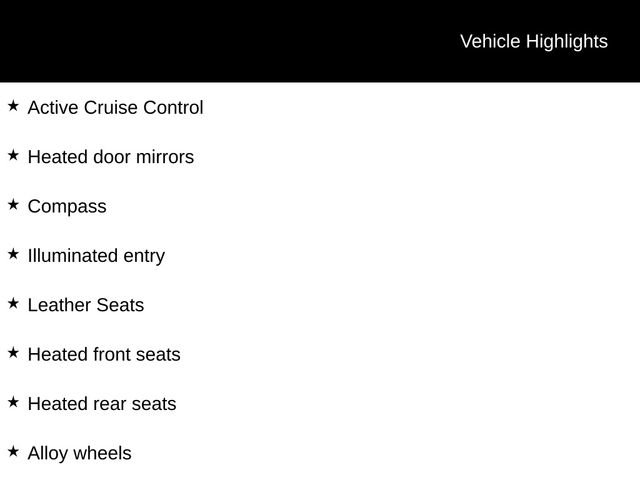
Task: Click the word Highlights in the header
Action: click(567, 42)
